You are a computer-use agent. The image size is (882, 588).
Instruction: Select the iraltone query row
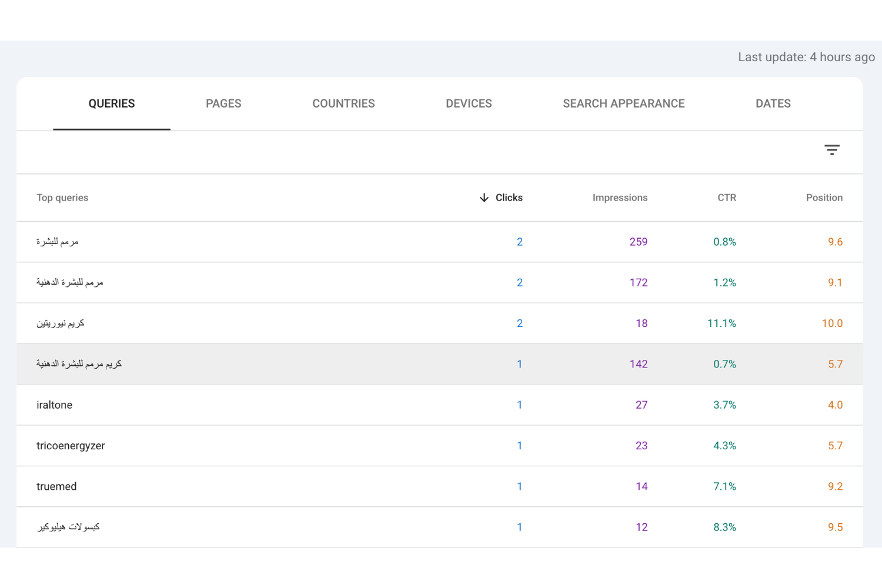[55, 405]
